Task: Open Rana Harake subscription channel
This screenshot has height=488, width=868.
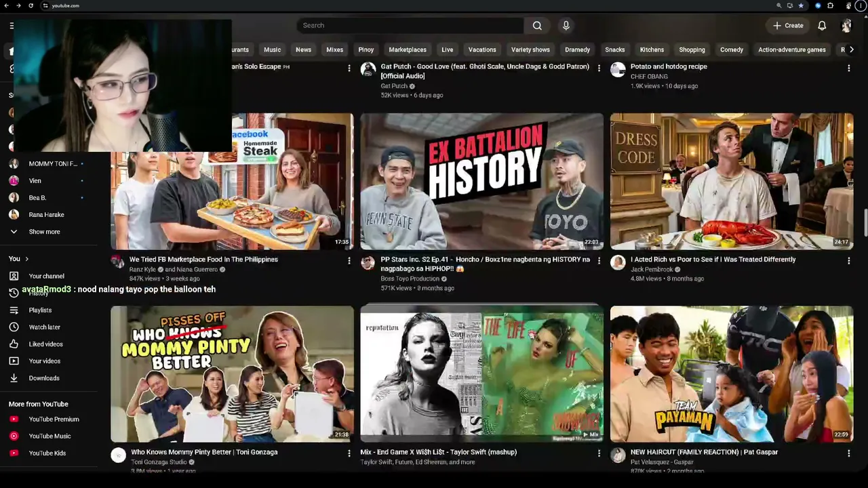Action: click(45, 215)
